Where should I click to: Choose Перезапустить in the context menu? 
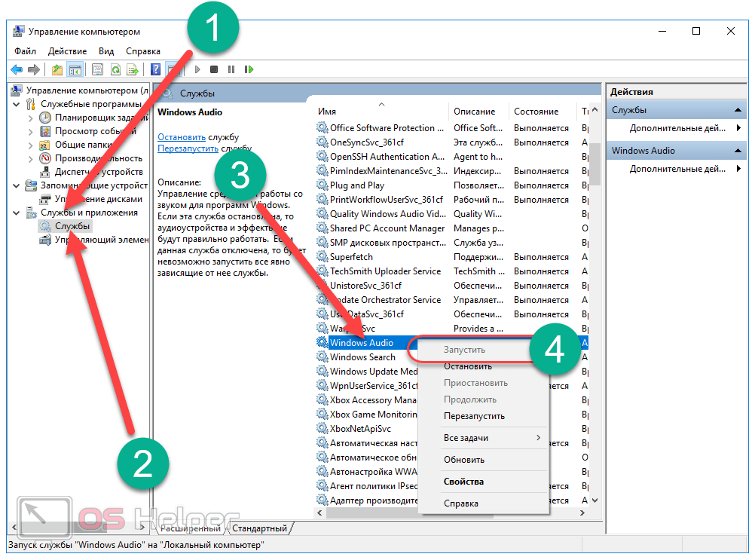pyautogui.click(x=474, y=416)
